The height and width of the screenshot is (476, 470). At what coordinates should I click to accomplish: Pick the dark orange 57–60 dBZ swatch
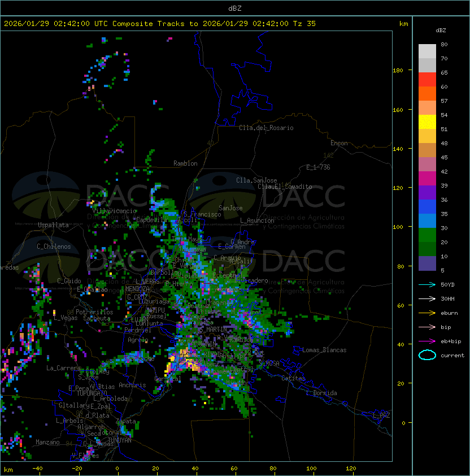click(x=427, y=93)
